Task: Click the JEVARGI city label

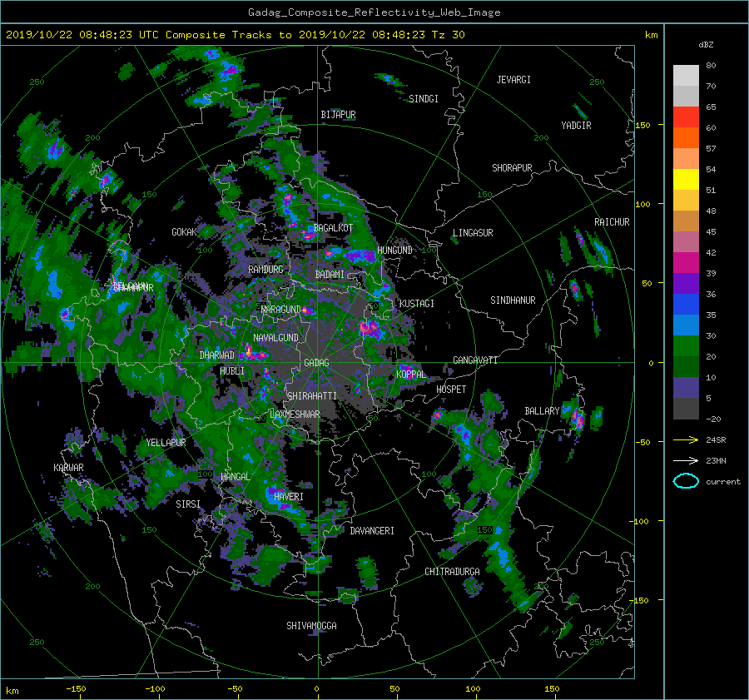Action: tap(513, 80)
